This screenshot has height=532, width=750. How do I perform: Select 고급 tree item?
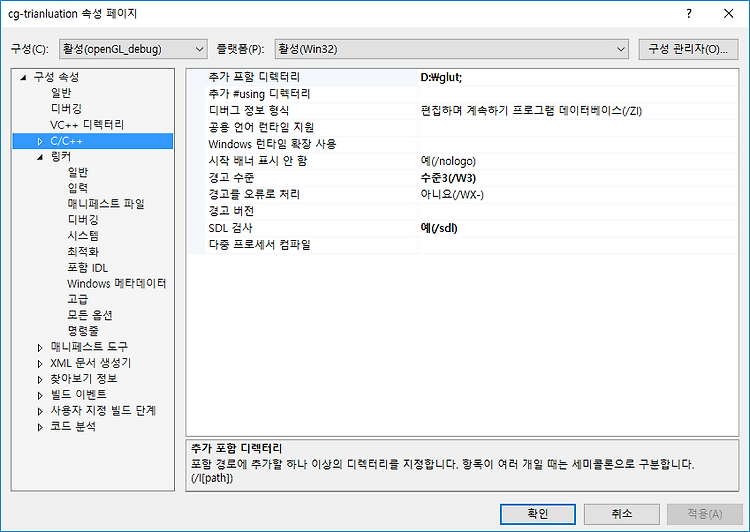tap(77, 299)
